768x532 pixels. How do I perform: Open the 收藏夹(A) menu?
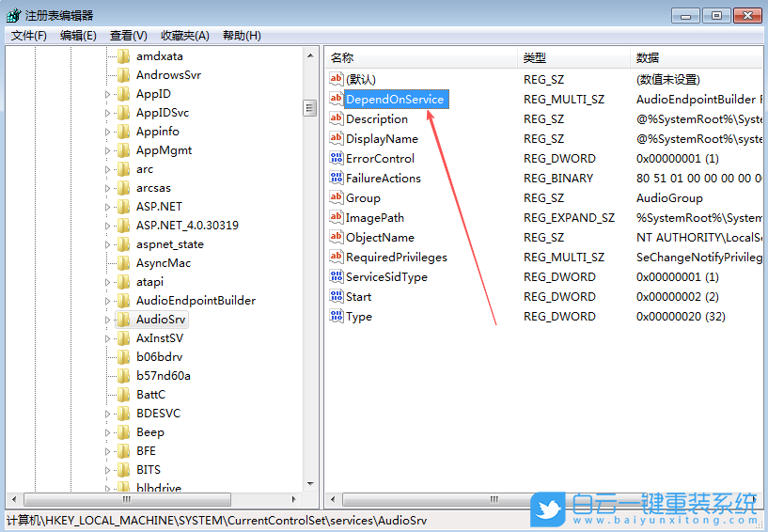click(x=184, y=36)
